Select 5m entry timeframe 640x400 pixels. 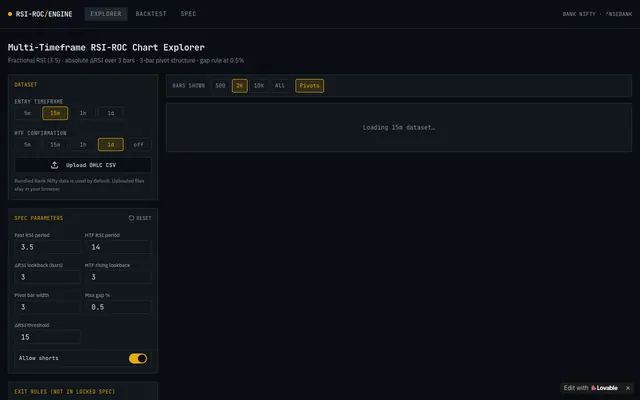tap(27, 113)
